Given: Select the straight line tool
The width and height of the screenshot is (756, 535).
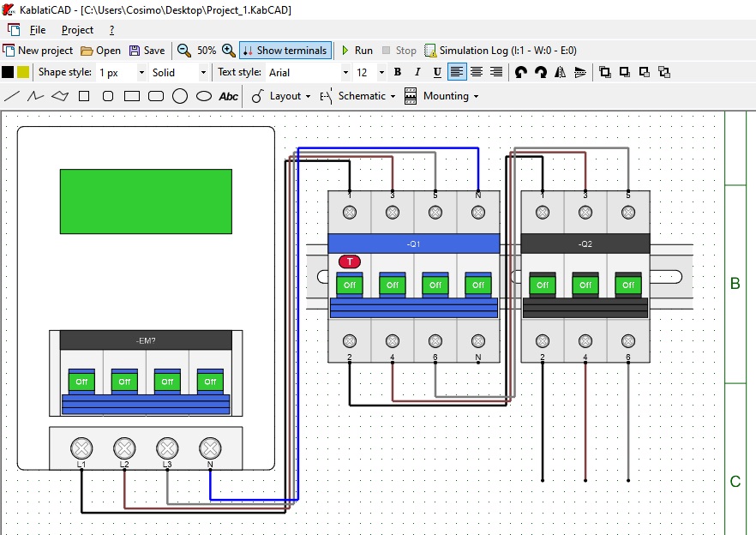Looking at the screenshot, I should click(x=12, y=96).
